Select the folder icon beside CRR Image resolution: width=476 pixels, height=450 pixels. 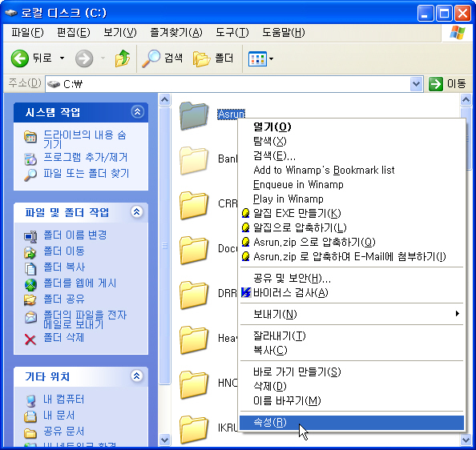194,205
